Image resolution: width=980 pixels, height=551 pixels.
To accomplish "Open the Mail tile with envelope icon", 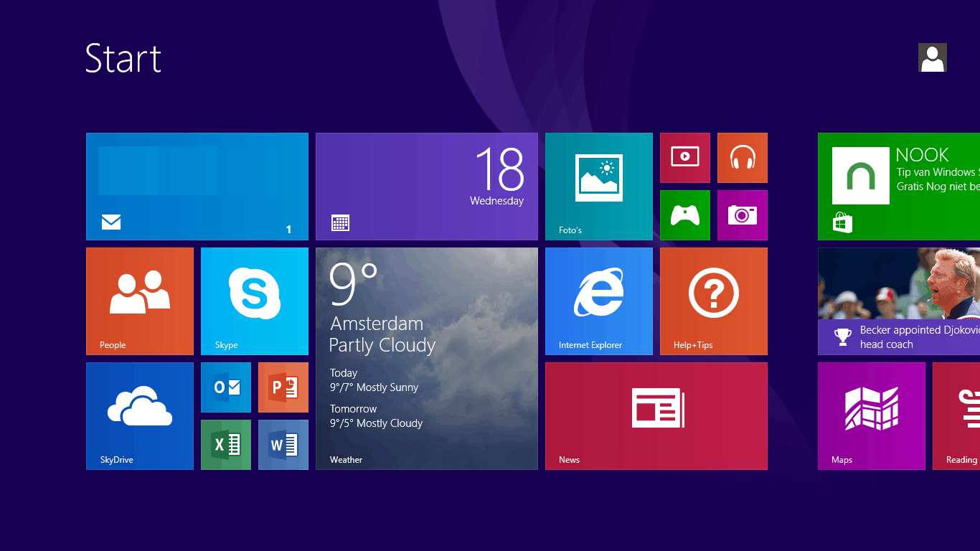I will click(x=197, y=187).
